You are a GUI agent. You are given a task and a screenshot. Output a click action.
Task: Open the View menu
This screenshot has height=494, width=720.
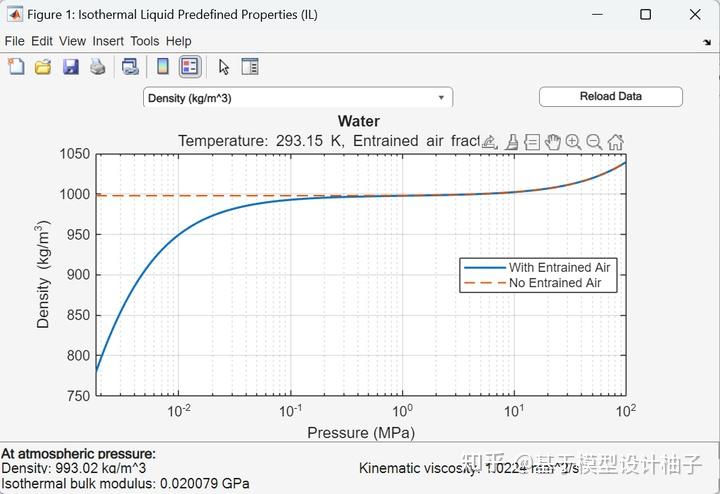click(72, 41)
